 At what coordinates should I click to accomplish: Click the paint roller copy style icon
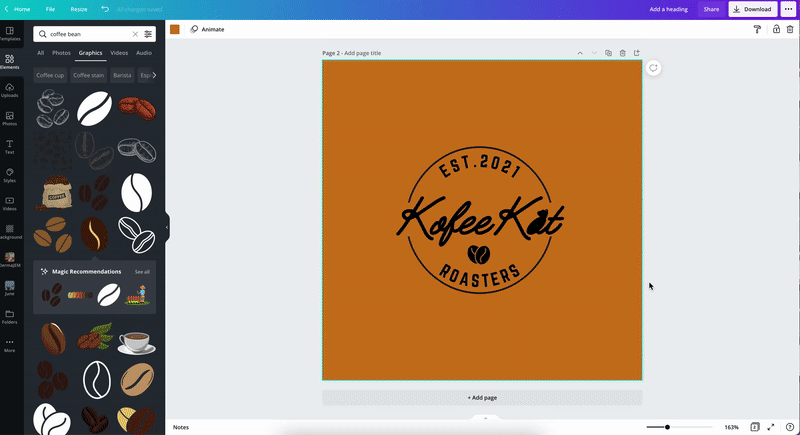pos(757,30)
